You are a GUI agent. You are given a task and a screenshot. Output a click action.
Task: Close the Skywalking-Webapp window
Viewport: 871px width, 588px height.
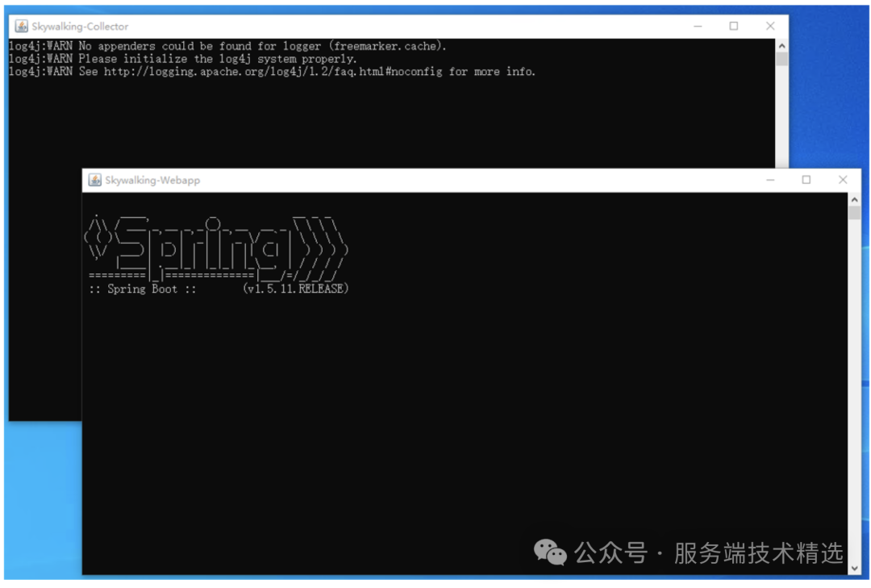click(x=843, y=180)
